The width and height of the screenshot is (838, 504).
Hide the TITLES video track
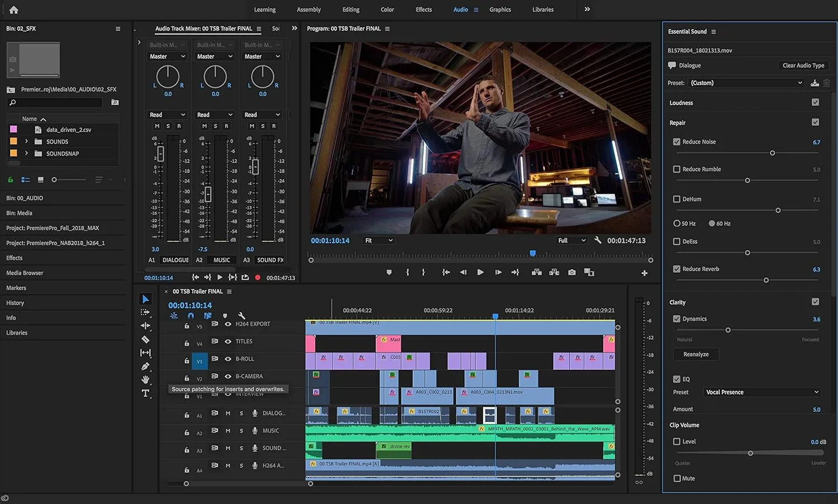[x=228, y=341]
